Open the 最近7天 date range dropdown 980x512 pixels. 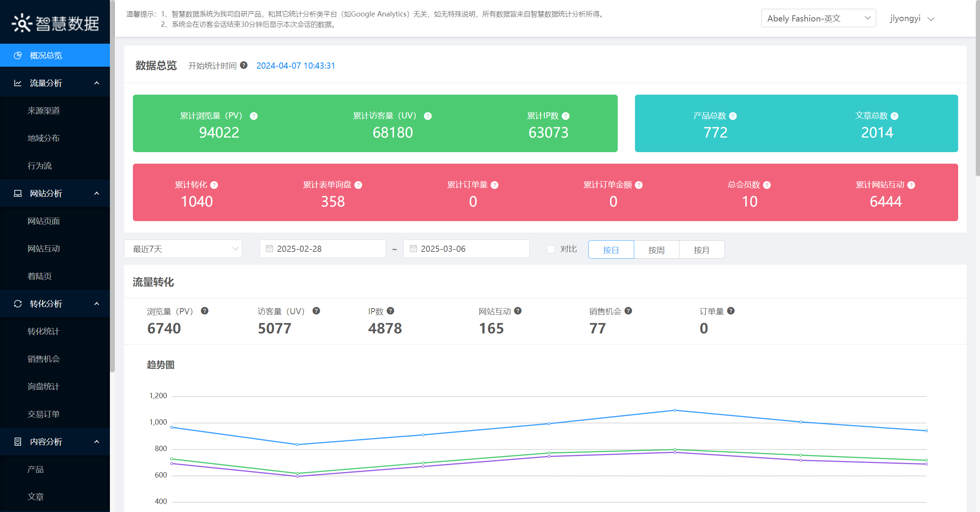(x=183, y=249)
